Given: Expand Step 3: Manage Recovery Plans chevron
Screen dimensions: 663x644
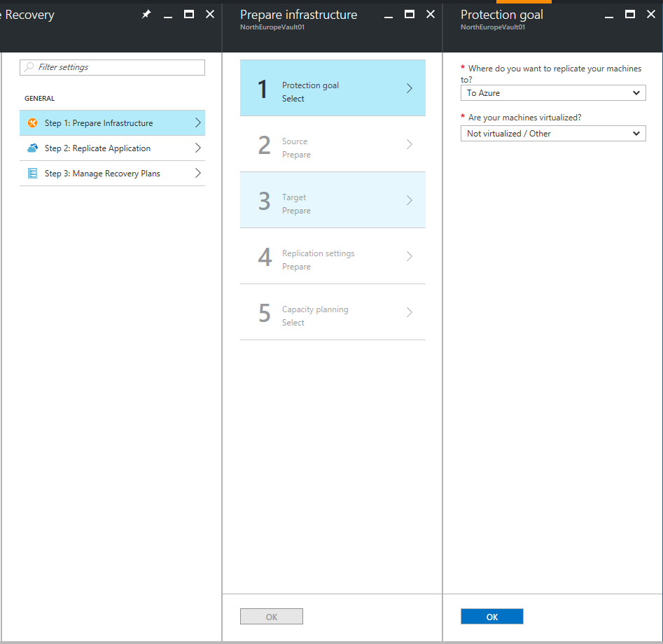Looking at the screenshot, I should click(197, 174).
